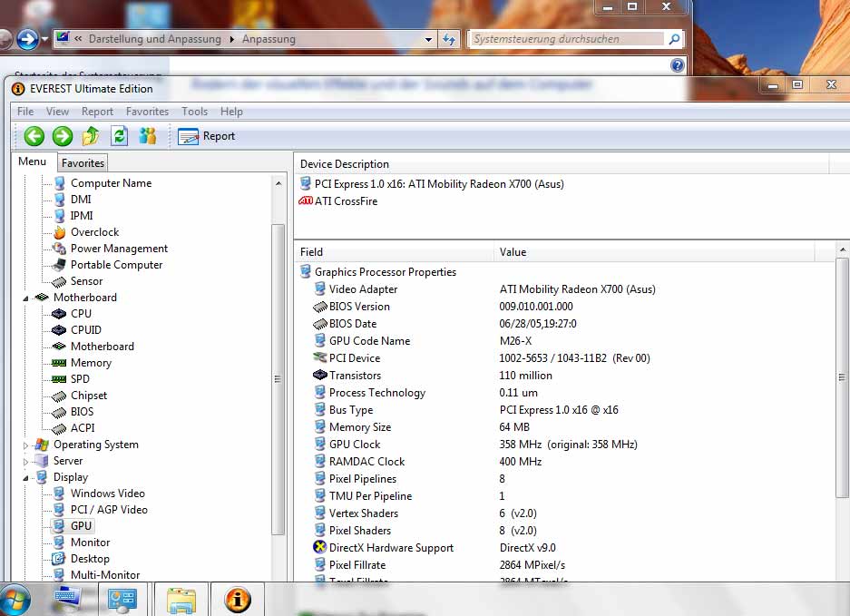Click the green Back arrow in EVEREST toolbar
850x616 pixels.
34,135
